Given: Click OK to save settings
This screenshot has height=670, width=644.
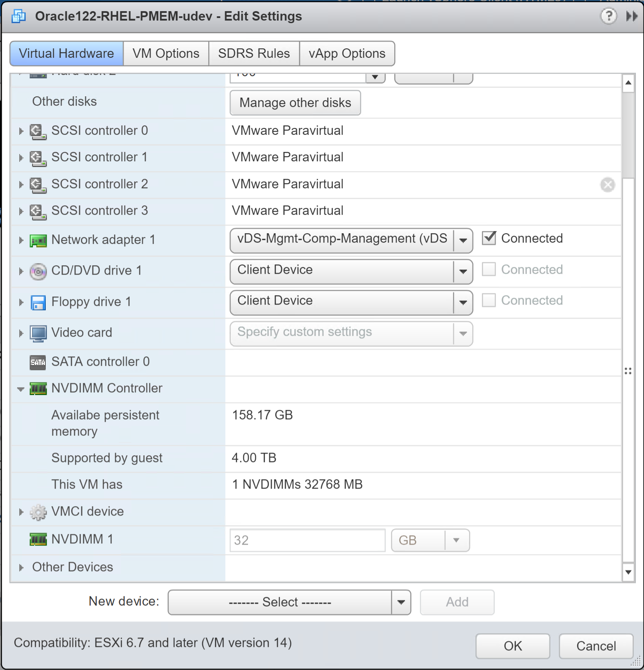Looking at the screenshot, I should coord(513,646).
